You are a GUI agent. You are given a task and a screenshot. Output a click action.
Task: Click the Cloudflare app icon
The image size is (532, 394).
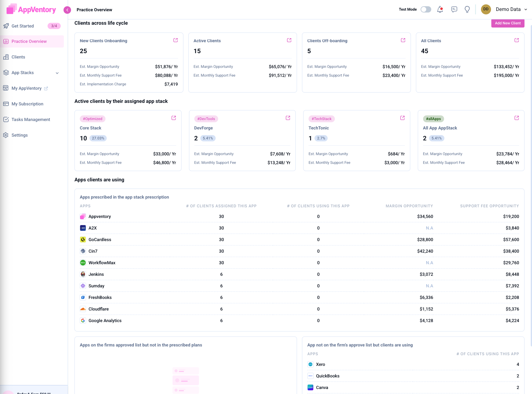coord(83,309)
